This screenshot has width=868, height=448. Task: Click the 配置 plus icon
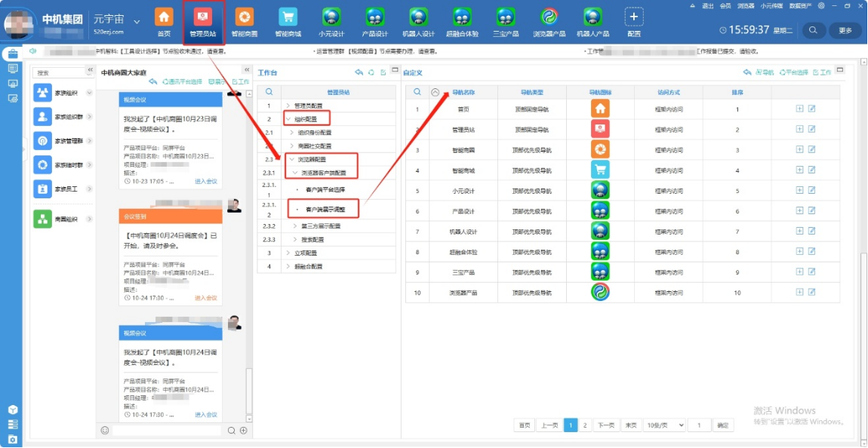[x=634, y=17]
